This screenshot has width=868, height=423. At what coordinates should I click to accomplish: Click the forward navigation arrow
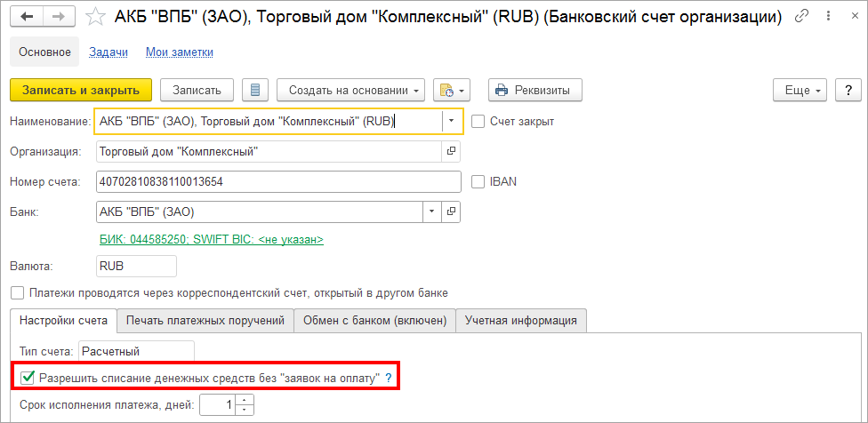(57, 17)
